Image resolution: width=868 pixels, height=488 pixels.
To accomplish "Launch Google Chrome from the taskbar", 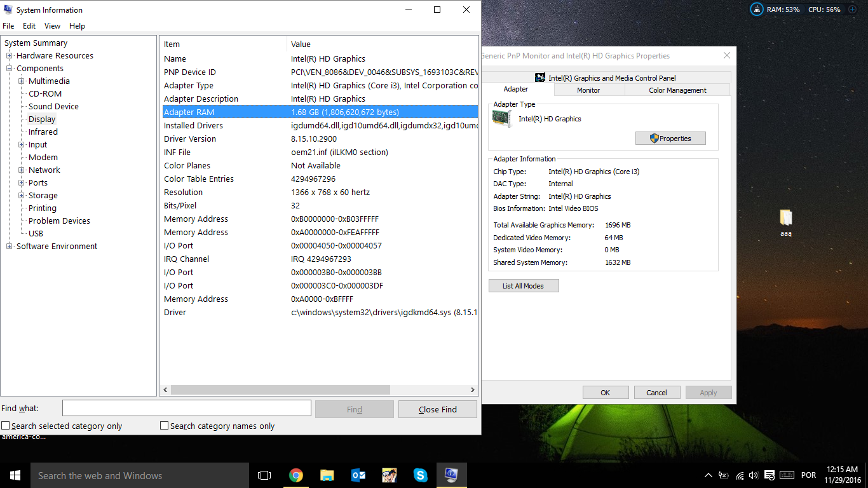I will [295, 475].
